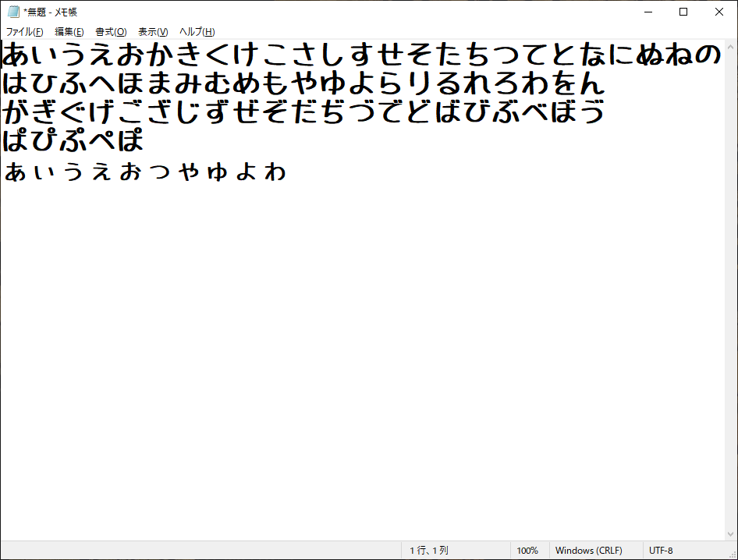Place cursor in the ぱぴぷぺぽ line
The height and width of the screenshot is (560, 738).
point(73,141)
